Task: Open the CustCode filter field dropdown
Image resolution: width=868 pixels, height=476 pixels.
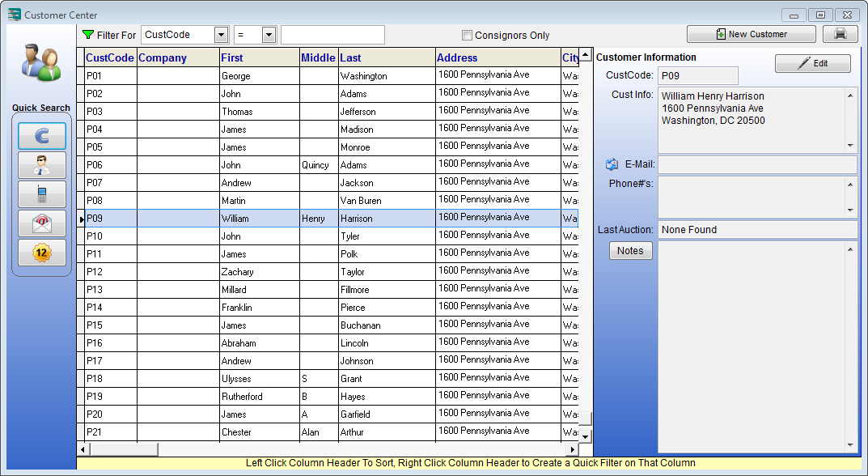Action: (221, 35)
